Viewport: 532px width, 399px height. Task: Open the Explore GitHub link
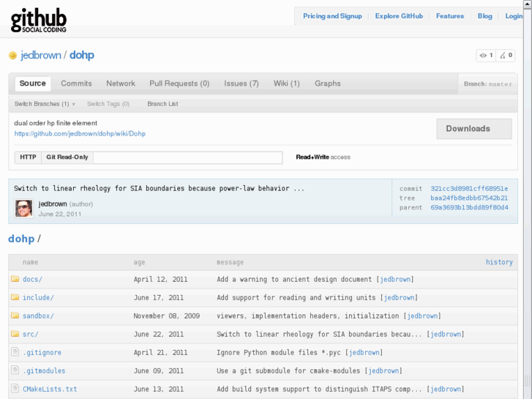[399, 16]
